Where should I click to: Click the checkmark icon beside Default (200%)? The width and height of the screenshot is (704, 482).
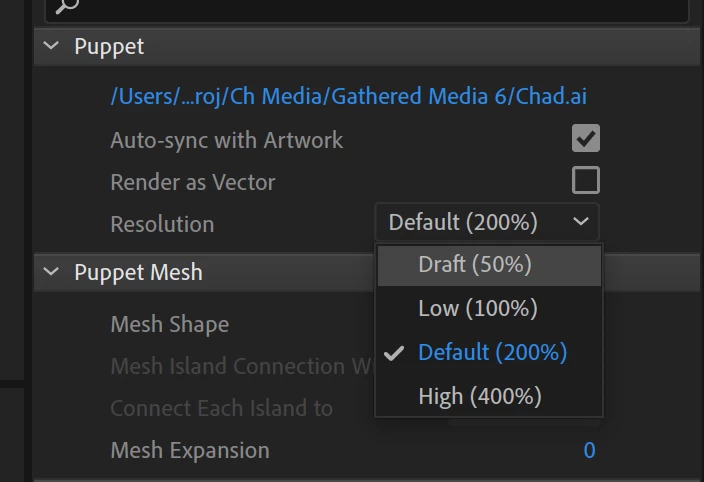(394, 353)
